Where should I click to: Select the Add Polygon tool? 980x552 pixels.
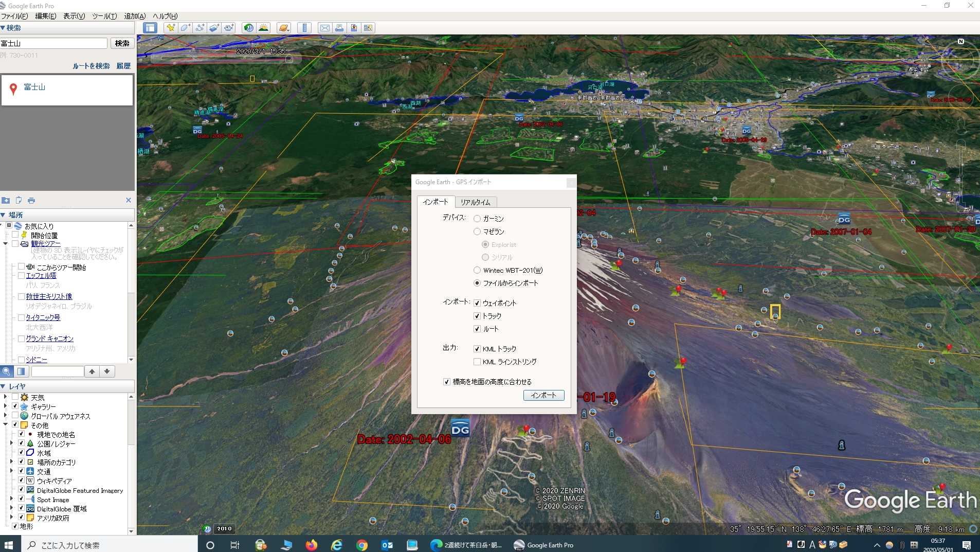pyautogui.click(x=185, y=28)
